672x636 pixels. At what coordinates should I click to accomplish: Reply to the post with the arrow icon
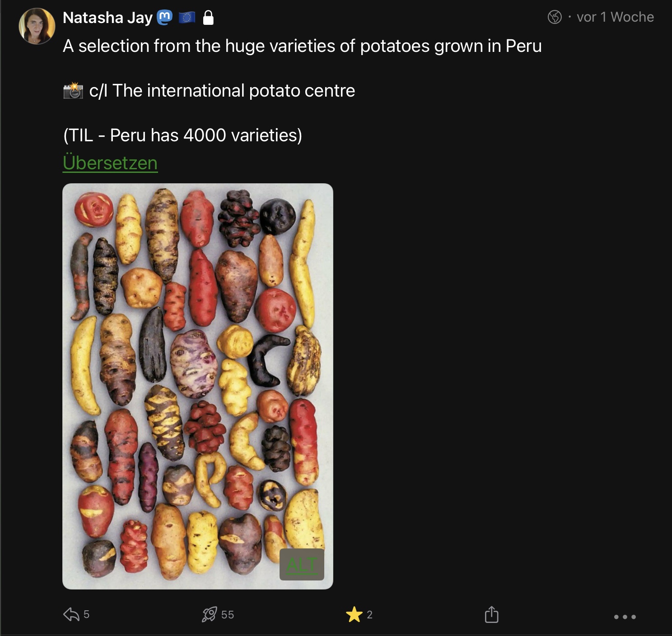(71, 614)
